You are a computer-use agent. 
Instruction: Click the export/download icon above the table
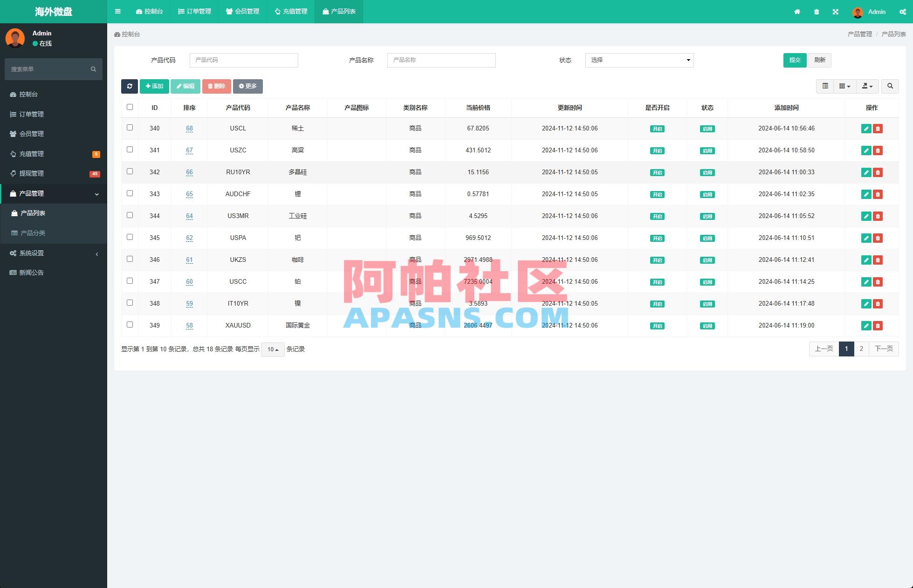point(865,86)
